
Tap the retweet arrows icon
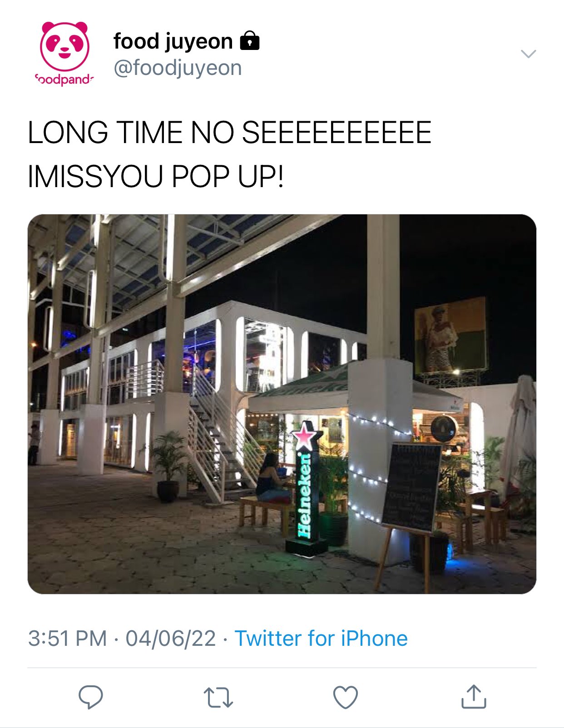(218, 698)
